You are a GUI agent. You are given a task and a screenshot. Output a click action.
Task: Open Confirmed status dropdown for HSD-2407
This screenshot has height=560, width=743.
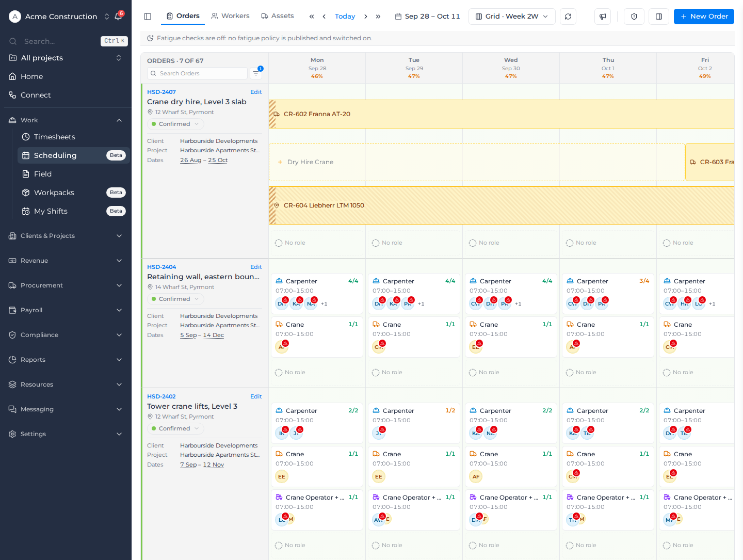(x=175, y=124)
